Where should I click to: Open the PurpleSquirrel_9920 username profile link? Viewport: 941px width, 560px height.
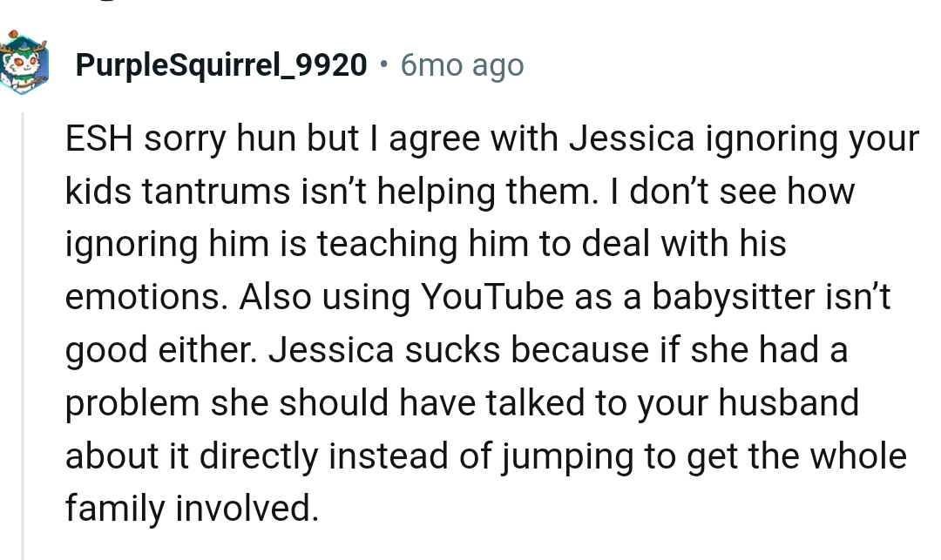(x=221, y=65)
